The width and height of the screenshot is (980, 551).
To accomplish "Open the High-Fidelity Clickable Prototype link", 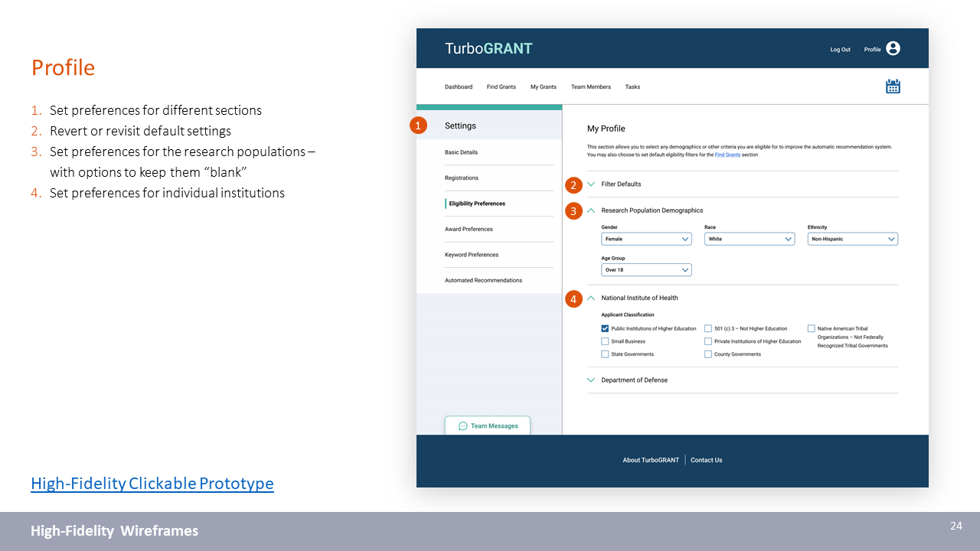I will coord(152,484).
